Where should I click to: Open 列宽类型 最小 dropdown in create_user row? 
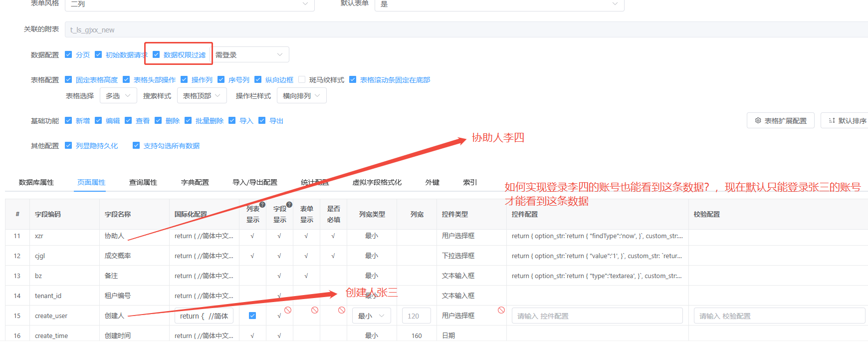372,316
